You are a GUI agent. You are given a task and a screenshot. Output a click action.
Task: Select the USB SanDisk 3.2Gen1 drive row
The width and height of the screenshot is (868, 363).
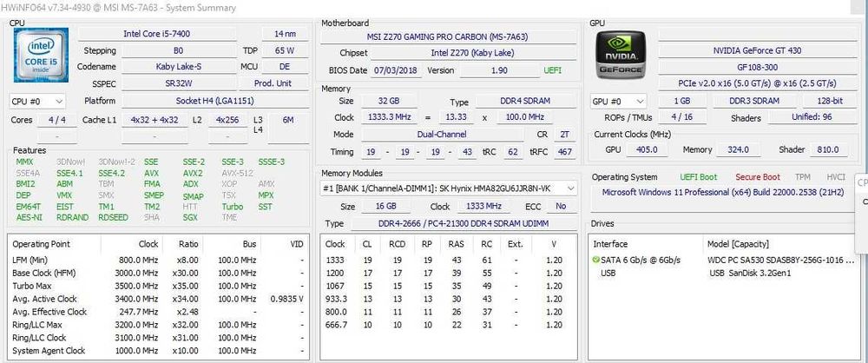point(723,274)
